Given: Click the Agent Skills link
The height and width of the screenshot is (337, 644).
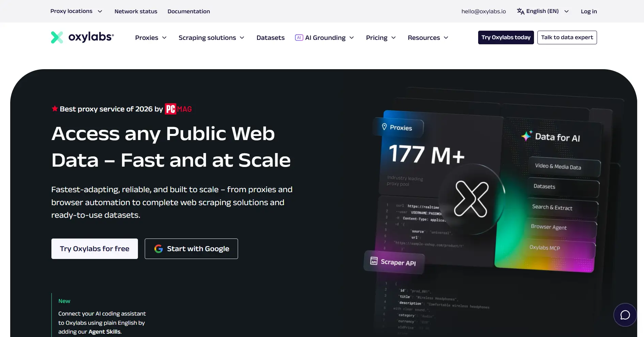Looking at the screenshot, I should (105, 332).
